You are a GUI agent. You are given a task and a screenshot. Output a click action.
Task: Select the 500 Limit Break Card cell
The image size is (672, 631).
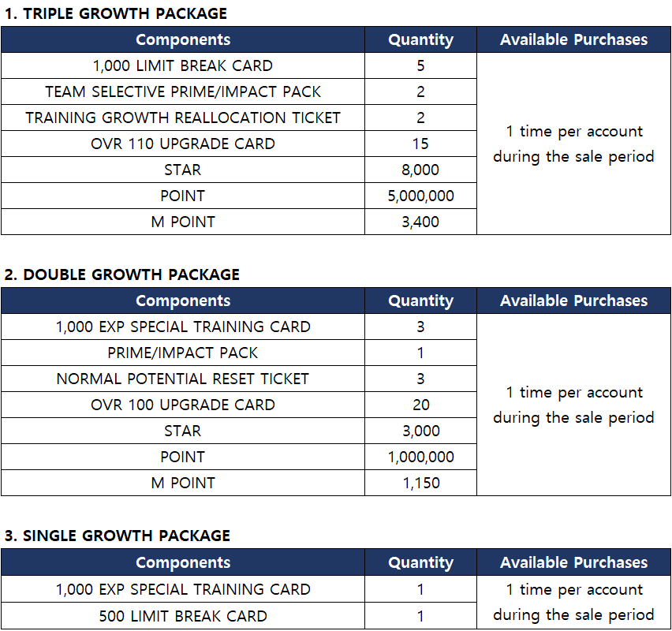(x=183, y=616)
